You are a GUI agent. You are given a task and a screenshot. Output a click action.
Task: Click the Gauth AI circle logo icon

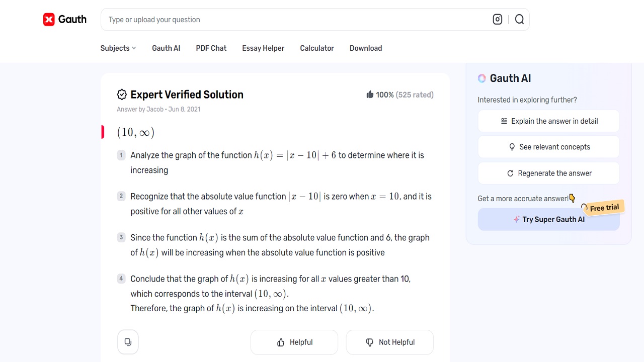482,78
